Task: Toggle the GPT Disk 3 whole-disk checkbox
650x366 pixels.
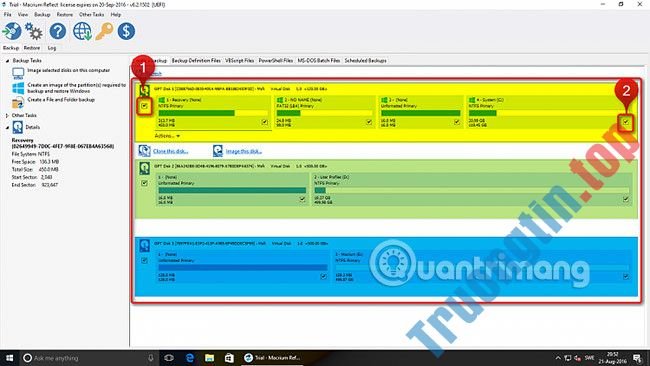Action: (144, 260)
